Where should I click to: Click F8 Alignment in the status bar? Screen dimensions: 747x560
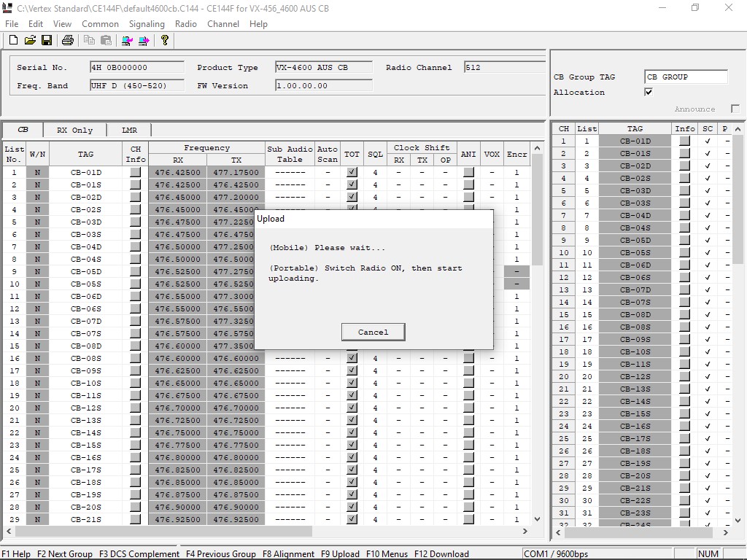288,554
